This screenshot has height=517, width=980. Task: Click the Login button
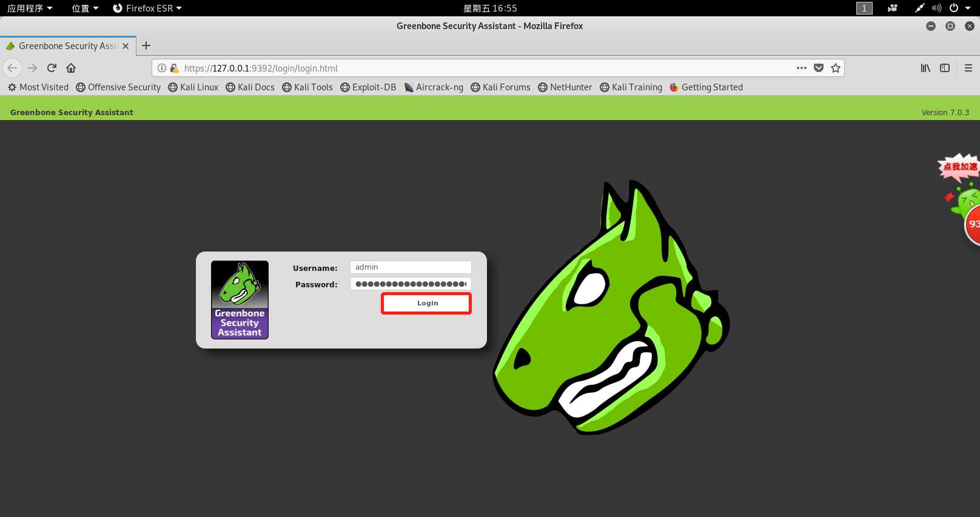426,303
